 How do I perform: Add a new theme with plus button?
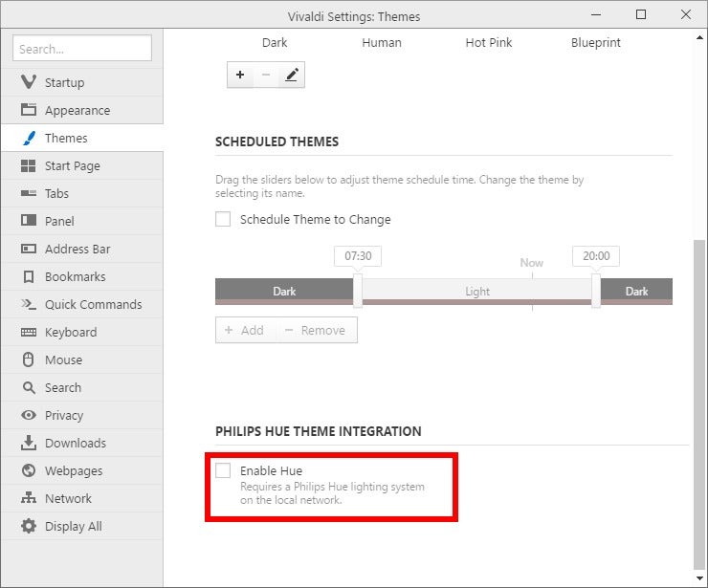coord(240,75)
